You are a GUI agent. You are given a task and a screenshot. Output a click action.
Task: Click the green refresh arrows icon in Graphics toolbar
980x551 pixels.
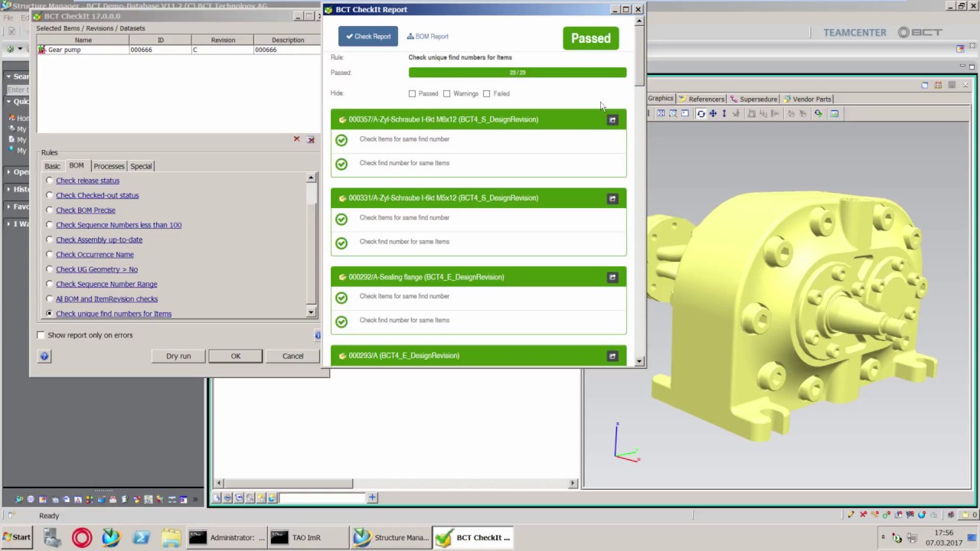(x=818, y=114)
